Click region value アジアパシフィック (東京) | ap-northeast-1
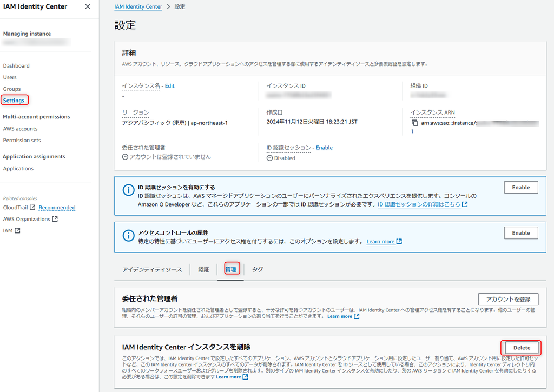 click(x=175, y=123)
